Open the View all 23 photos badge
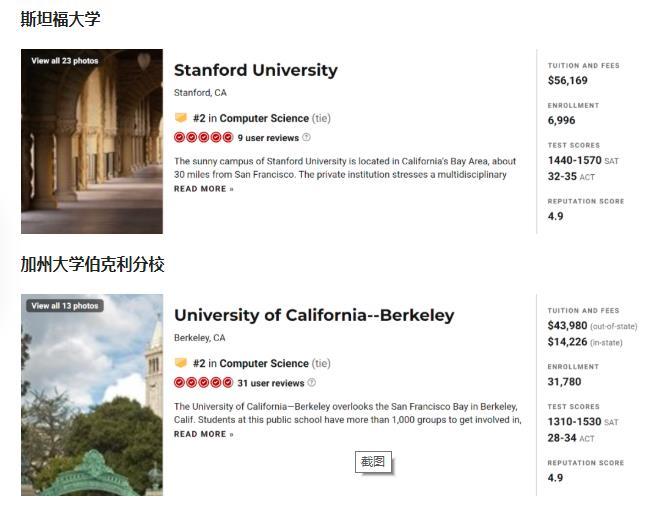Image resolution: width=669 pixels, height=519 pixels. coord(65,61)
